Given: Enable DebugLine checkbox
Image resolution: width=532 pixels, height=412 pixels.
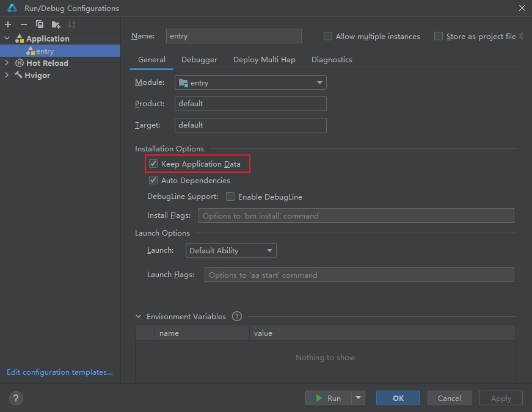Looking at the screenshot, I should coord(230,197).
